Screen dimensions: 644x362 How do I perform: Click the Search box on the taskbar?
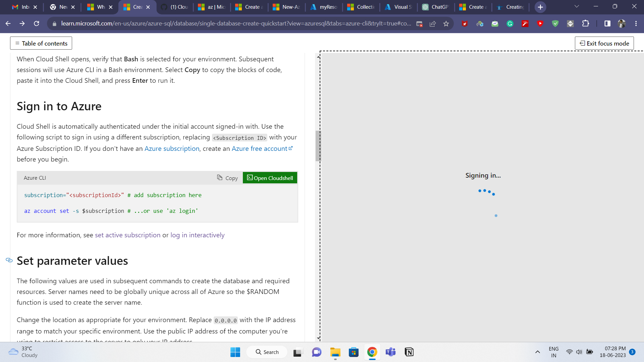click(267, 352)
